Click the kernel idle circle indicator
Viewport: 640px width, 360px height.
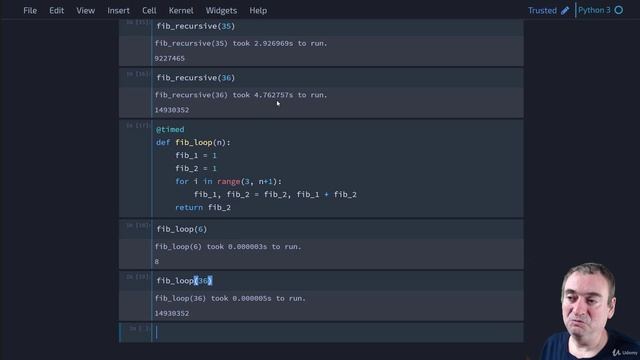(x=619, y=10)
